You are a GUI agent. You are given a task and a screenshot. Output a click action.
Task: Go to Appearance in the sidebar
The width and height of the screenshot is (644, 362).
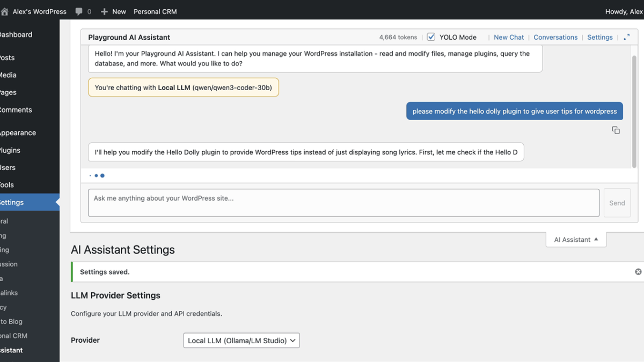click(19, 132)
